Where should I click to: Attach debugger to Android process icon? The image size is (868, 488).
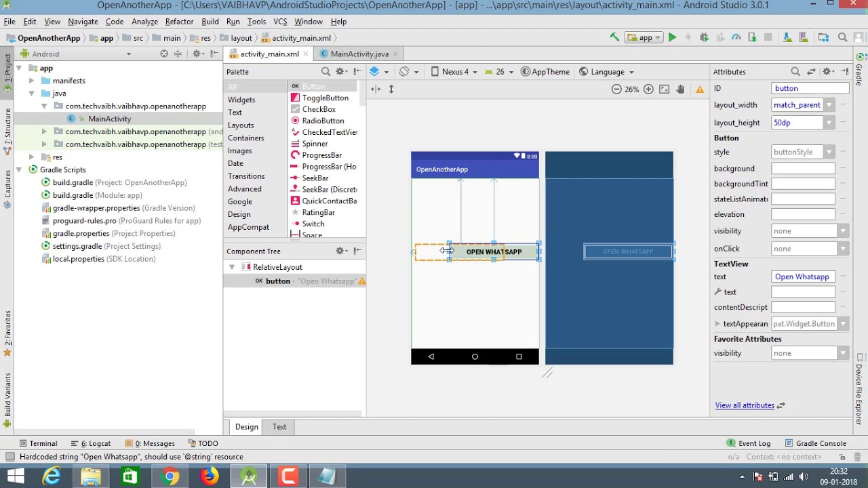(751, 37)
